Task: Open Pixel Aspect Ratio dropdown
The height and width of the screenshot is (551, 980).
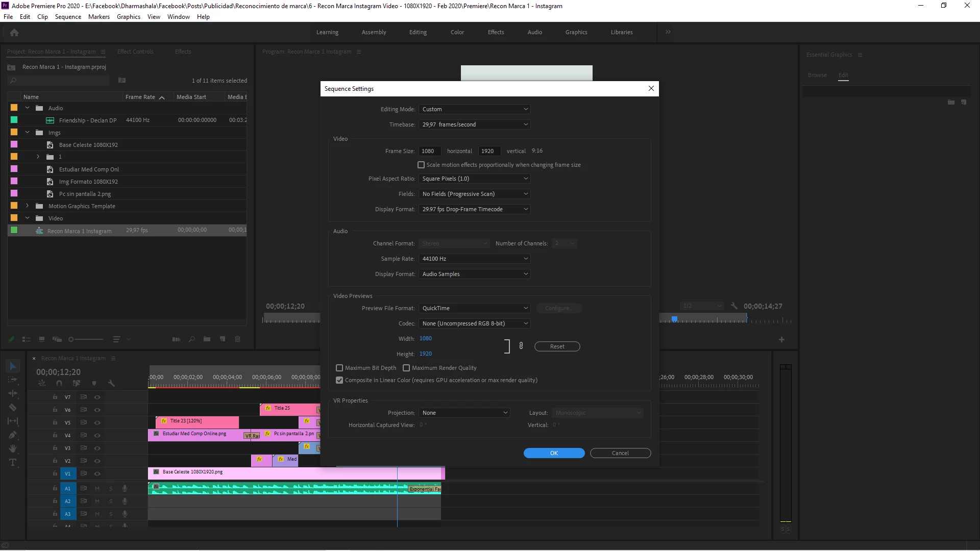Action: coord(474,179)
